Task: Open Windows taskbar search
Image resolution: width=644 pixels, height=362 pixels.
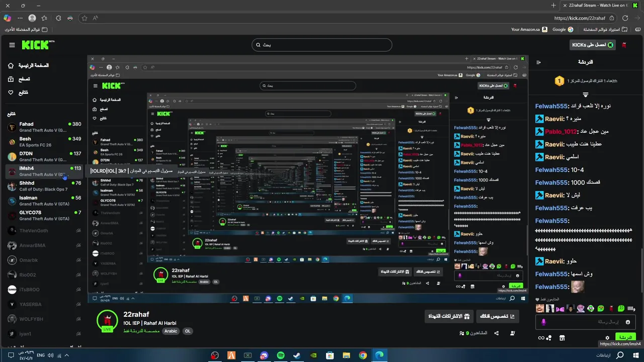Action: (x=620, y=355)
